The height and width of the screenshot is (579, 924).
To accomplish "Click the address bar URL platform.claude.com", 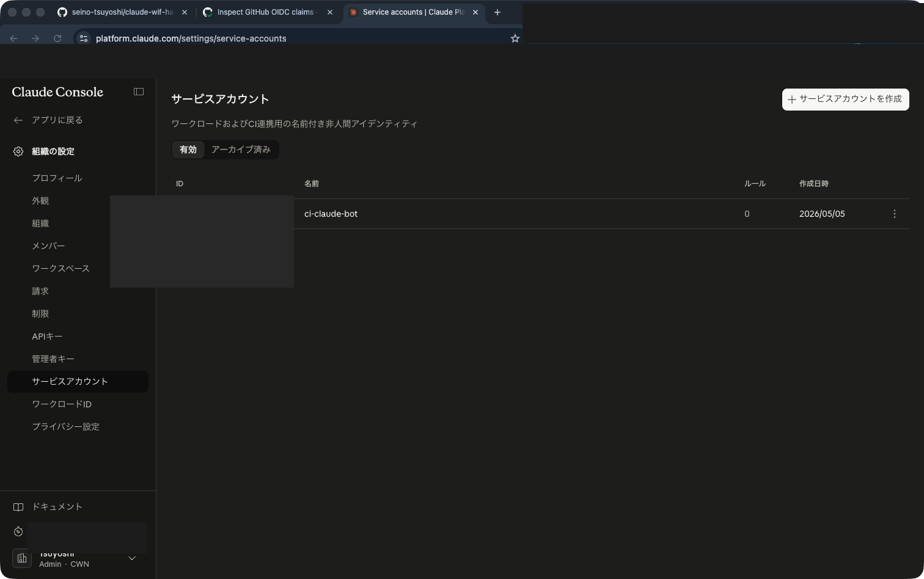I will (191, 38).
